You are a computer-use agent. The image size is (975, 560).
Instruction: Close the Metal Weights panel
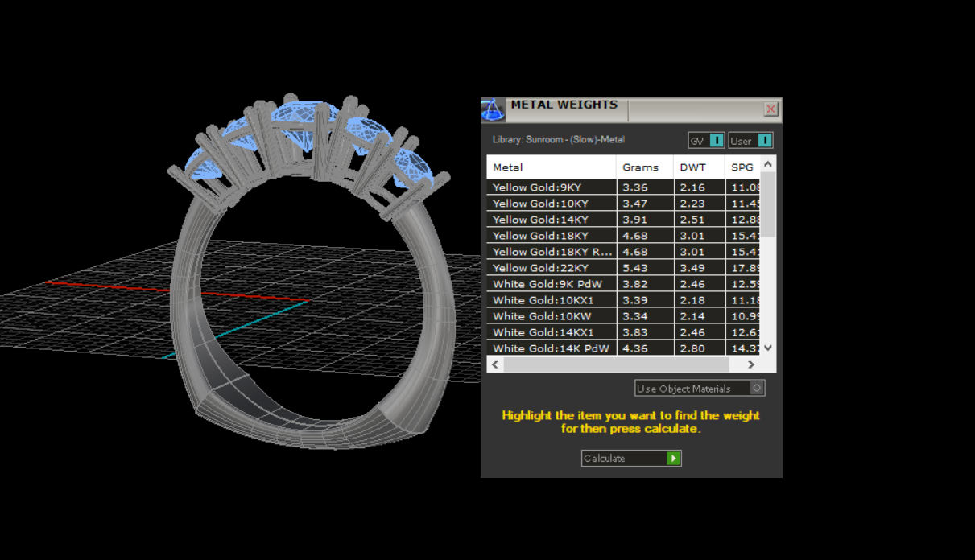[x=770, y=109]
